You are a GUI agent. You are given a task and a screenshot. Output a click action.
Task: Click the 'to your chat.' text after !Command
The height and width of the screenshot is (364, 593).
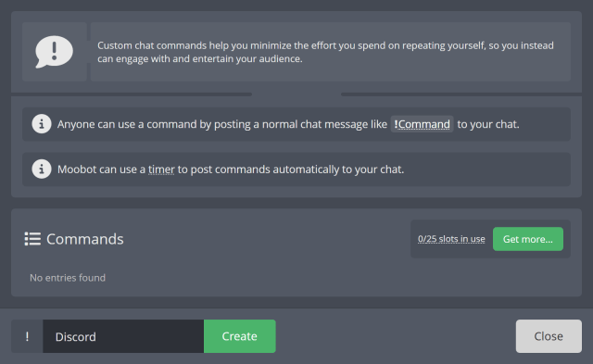pyautogui.click(x=488, y=124)
